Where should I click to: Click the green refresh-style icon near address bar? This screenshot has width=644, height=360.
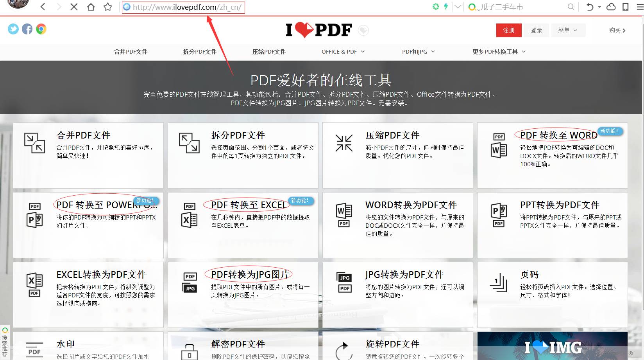435,7
